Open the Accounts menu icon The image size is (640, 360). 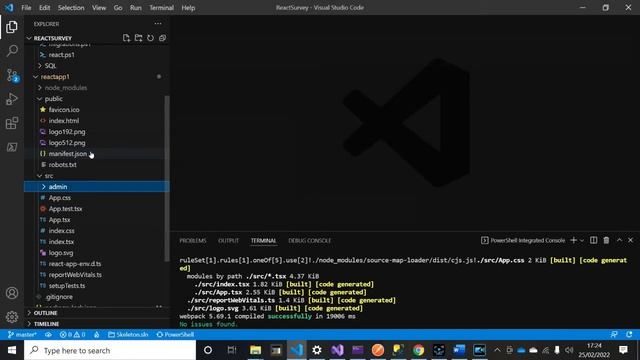[12, 293]
